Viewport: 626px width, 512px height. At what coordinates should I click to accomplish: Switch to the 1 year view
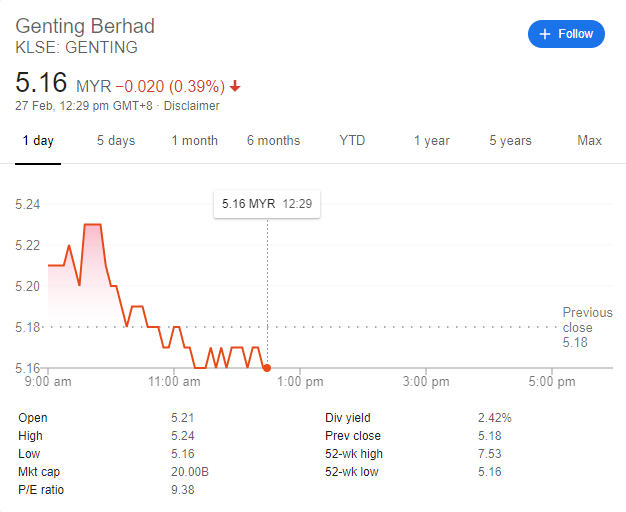click(x=432, y=141)
